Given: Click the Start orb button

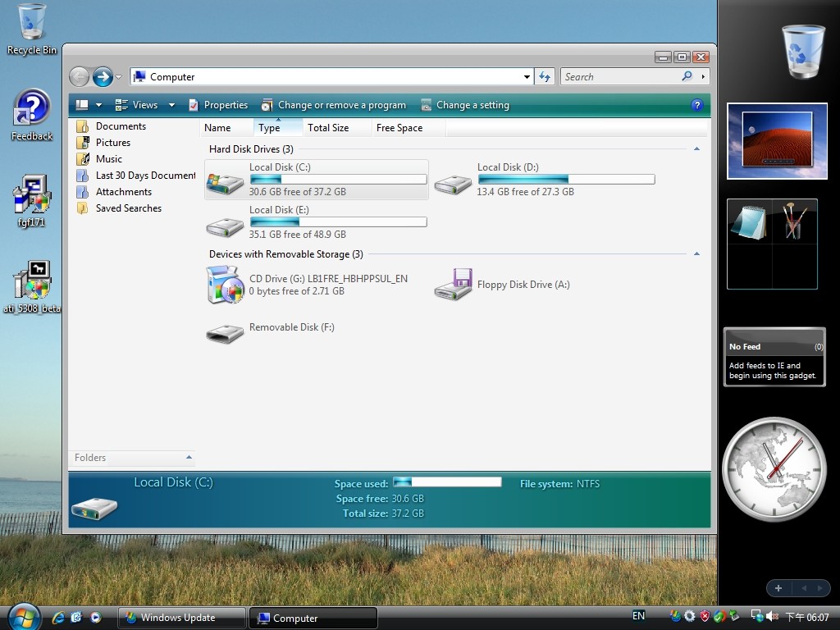Looking at the screenshot, I should pos(24,617).
